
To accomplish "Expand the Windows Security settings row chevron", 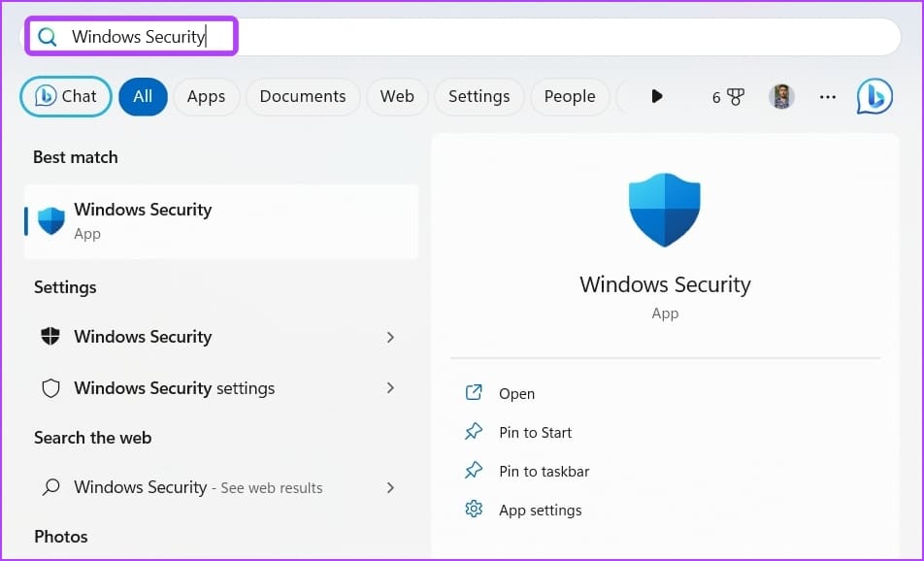I will tap(390, 388).
